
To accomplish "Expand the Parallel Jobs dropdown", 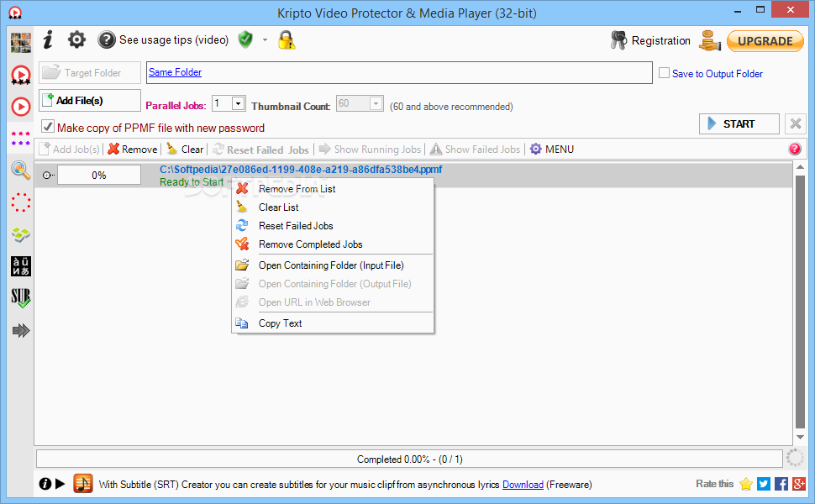I will coord(238,103).
